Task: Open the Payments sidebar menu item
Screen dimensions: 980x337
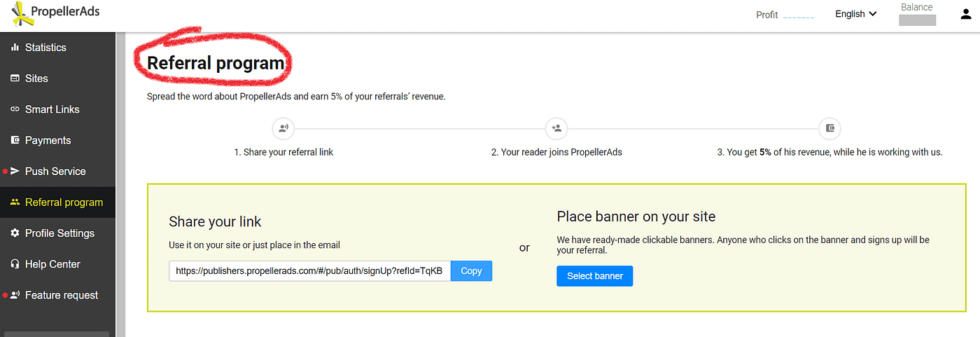Action: point(48,140)
